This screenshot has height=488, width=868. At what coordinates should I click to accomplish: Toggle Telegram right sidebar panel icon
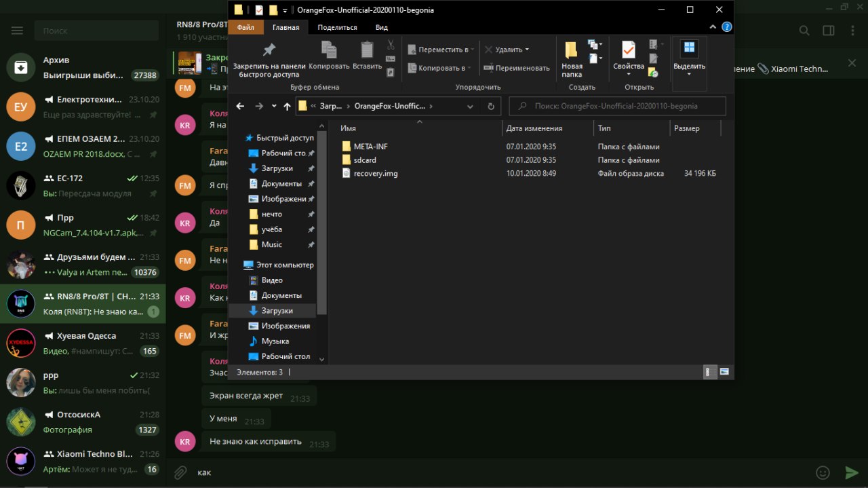click(x=828, y=31)
